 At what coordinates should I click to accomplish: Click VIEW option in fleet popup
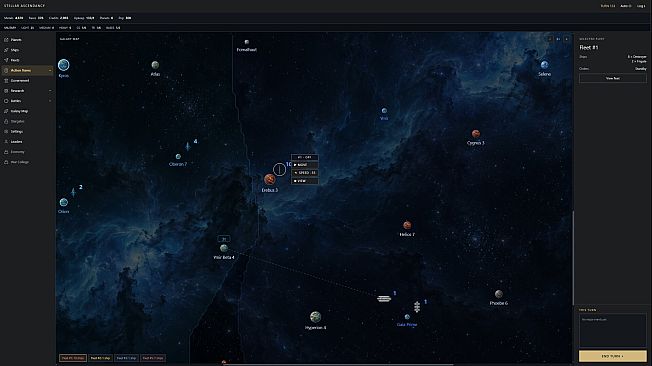[305, 181]
